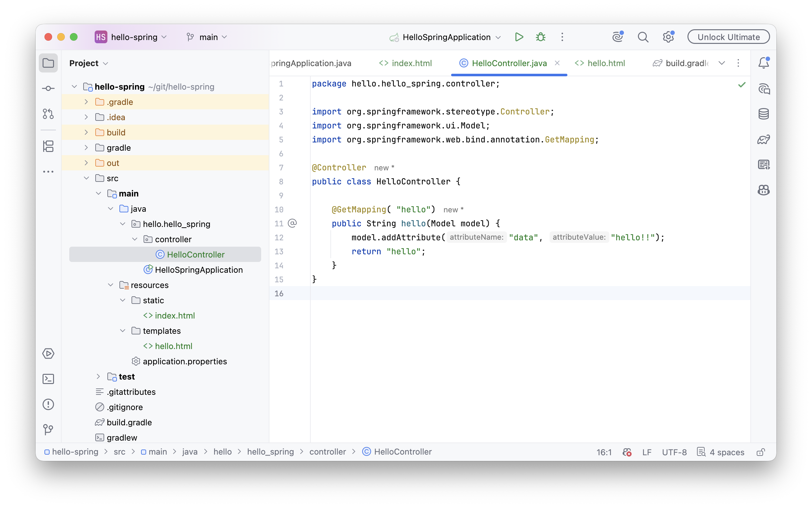812x508 pixels.
Task: Change the UTF-8 file encoding
Action: [x=674, y=452]
